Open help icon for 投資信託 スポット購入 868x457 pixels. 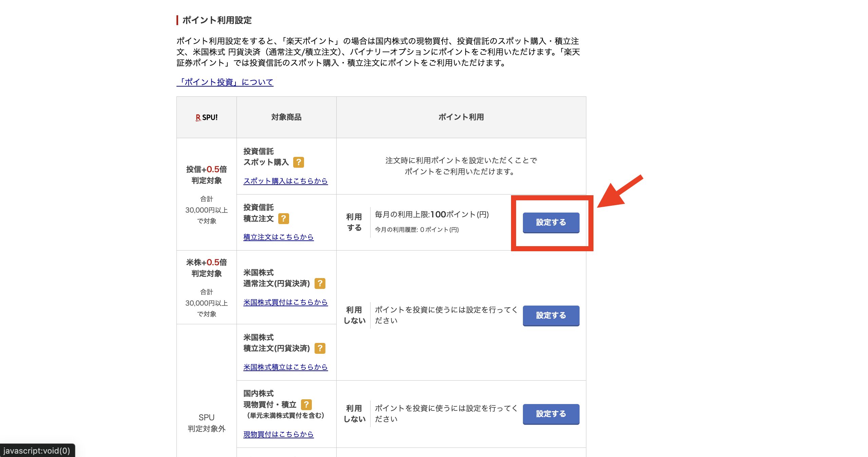tap(298, 162)
